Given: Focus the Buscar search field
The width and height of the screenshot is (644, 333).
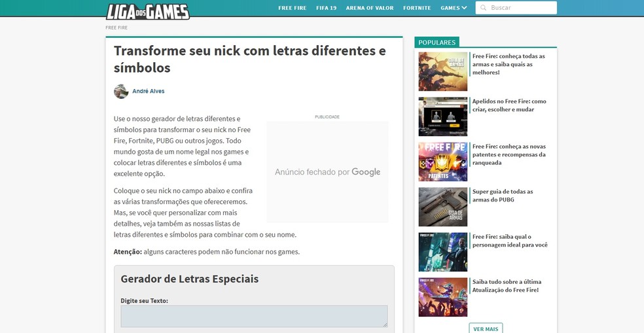Looking at the screenshot, I should (x=516, y=8).
